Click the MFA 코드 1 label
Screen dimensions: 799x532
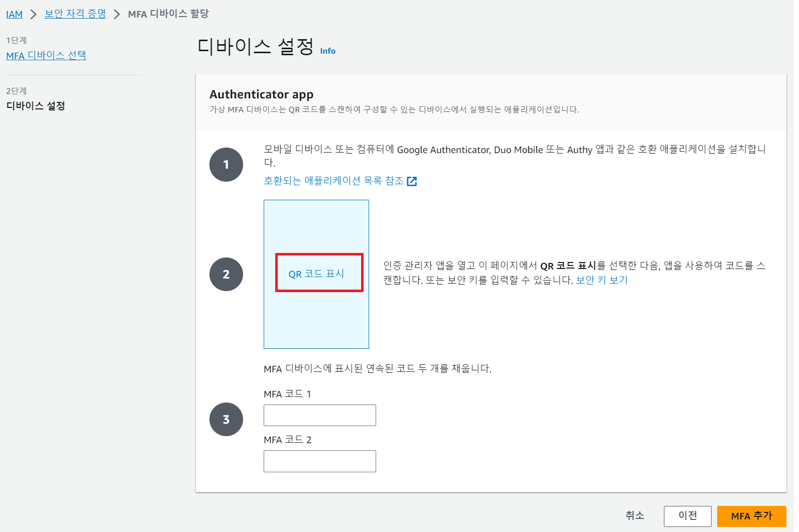click(287, 394)
